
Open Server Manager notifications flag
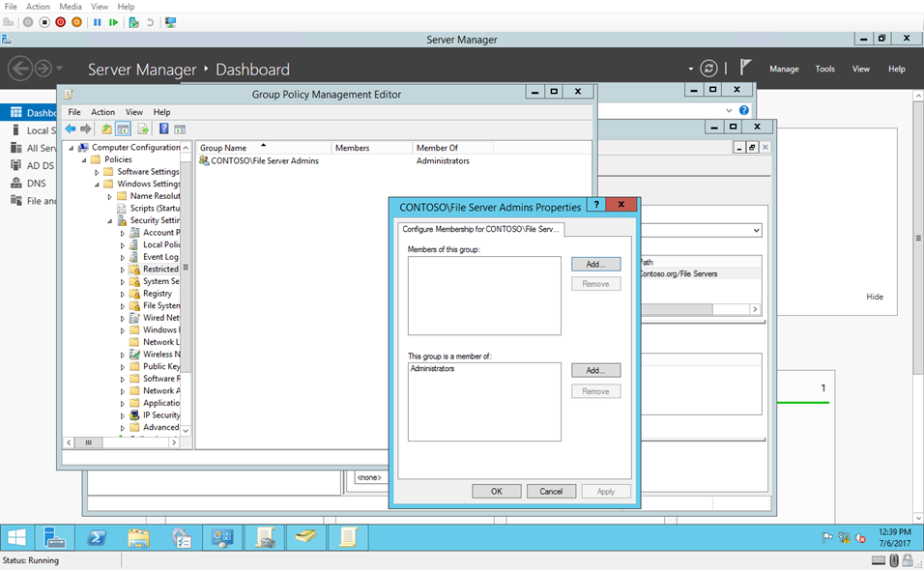tap(745, 68)
